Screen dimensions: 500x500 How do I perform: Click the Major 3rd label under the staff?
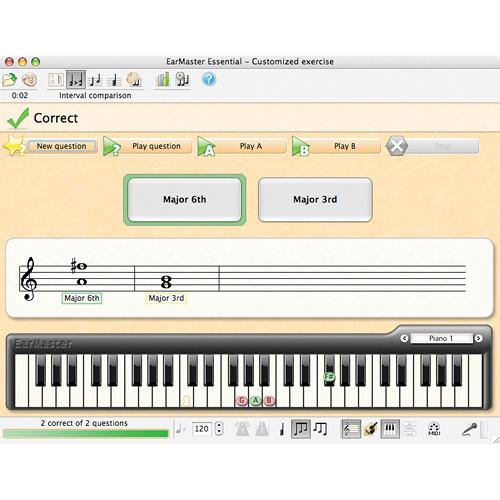(166, 298)
